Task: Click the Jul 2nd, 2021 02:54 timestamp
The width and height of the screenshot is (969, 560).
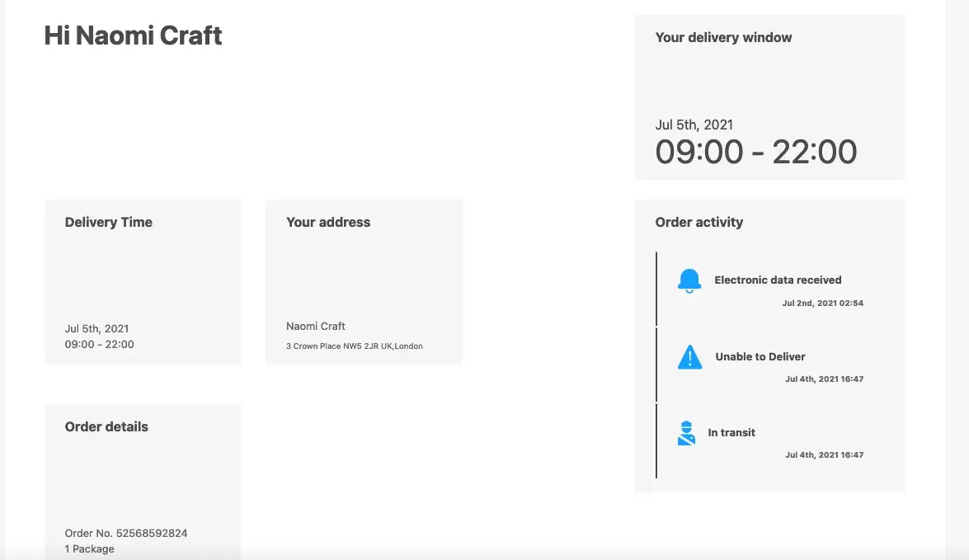Action: click(x=822, y=304)
